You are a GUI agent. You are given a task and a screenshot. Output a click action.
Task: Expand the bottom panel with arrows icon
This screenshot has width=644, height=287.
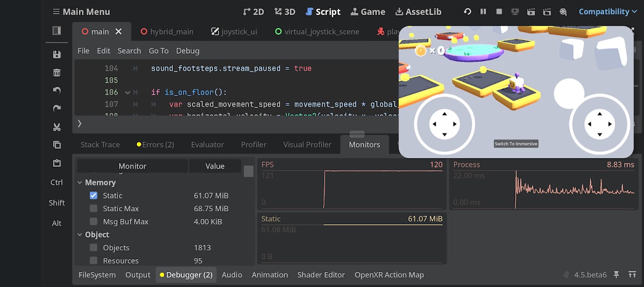point(632,275)
